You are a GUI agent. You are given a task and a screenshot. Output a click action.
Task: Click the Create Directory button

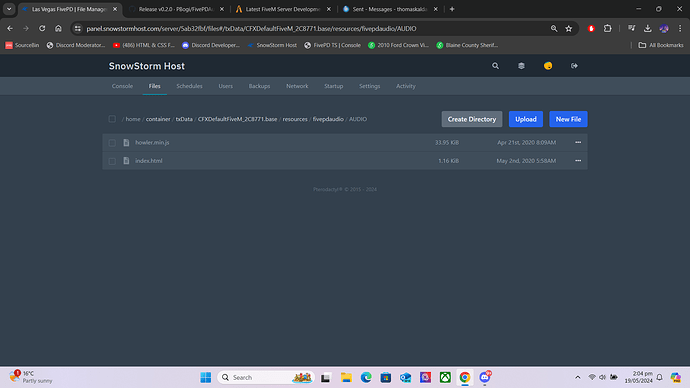[x=472, y=119]
